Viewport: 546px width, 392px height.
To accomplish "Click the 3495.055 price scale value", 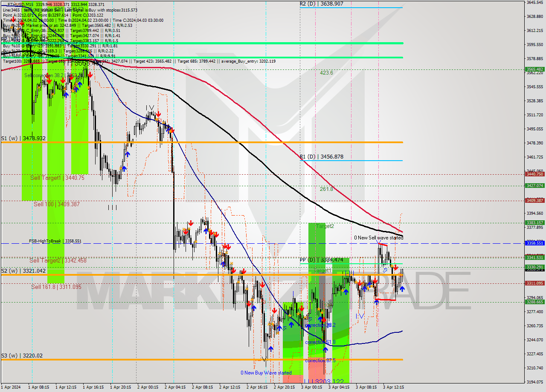I will tap(534, 129).
